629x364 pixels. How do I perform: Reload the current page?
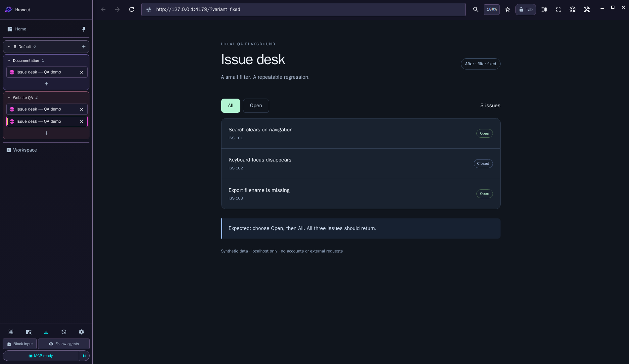(131, 10)
